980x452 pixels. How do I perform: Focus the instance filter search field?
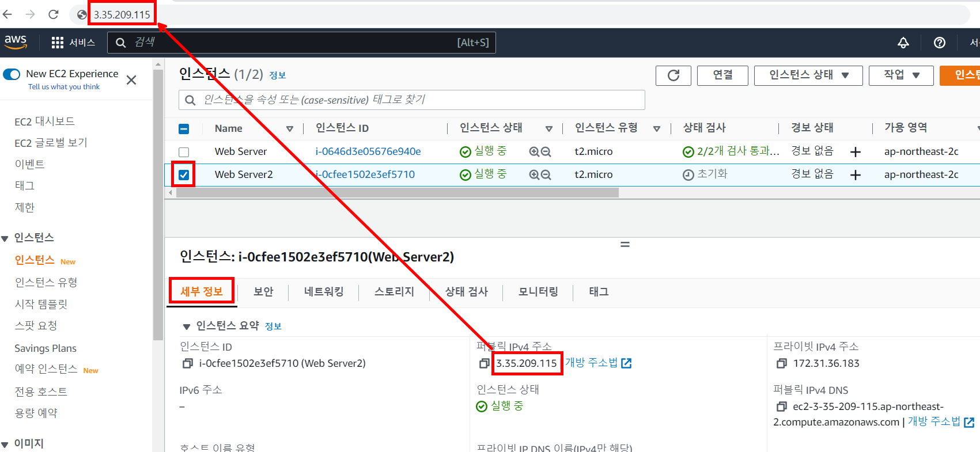click(x=411, y=100)
